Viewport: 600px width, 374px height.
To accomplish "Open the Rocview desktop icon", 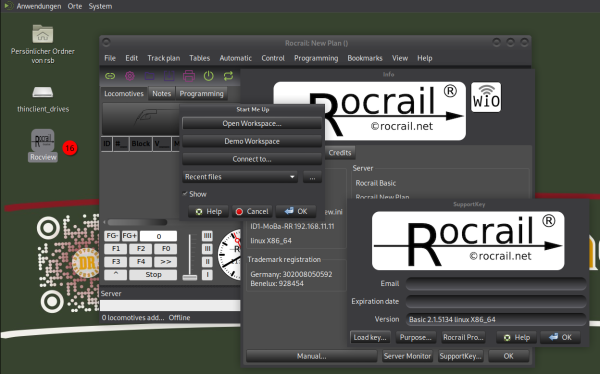I will 43,145.
